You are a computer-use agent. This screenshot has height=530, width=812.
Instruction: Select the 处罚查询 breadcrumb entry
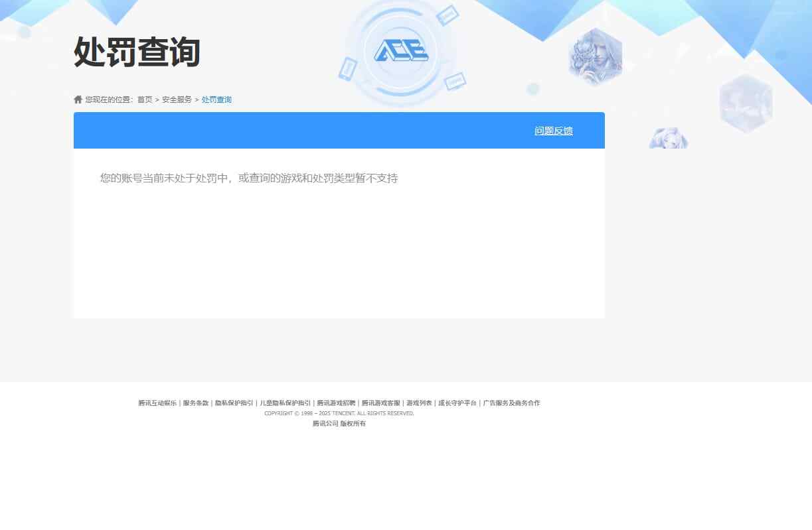(216, 99)
